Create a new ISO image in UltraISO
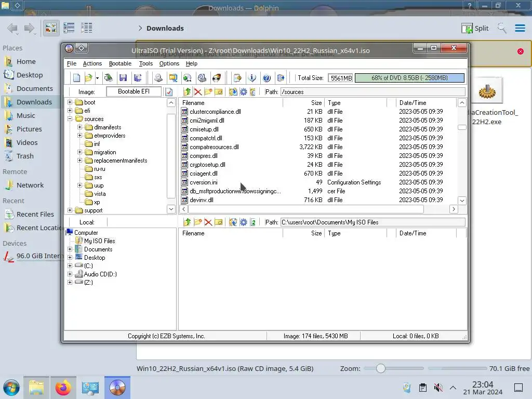This screenshot has width=532, height=399. pos(77,78)
